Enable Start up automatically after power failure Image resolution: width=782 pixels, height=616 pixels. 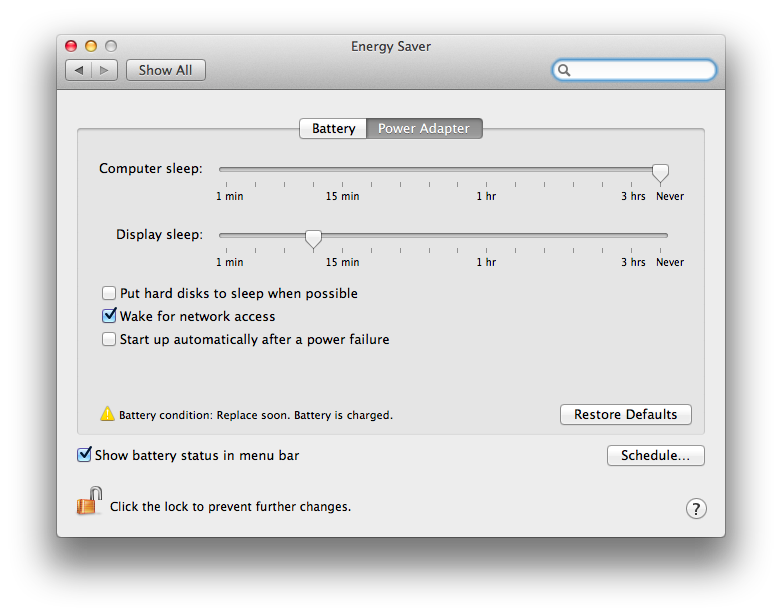pyautogui.click(x=109, y=339)
